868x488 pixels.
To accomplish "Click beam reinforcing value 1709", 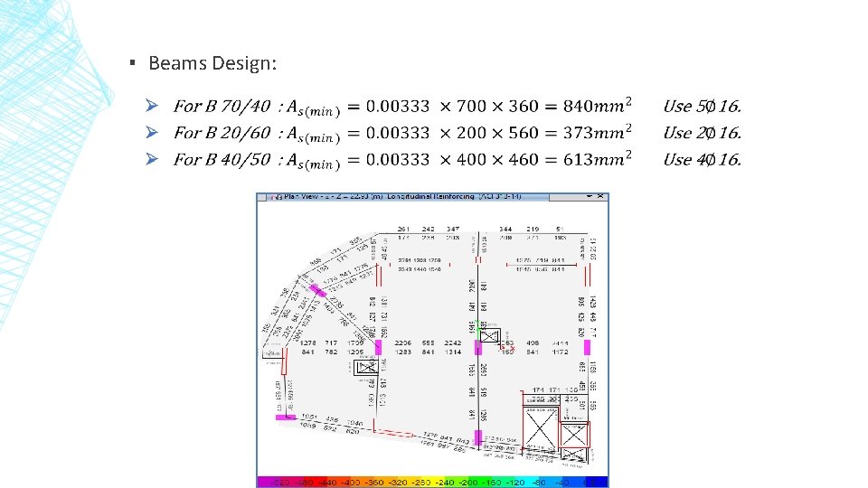I will [355, 343].
